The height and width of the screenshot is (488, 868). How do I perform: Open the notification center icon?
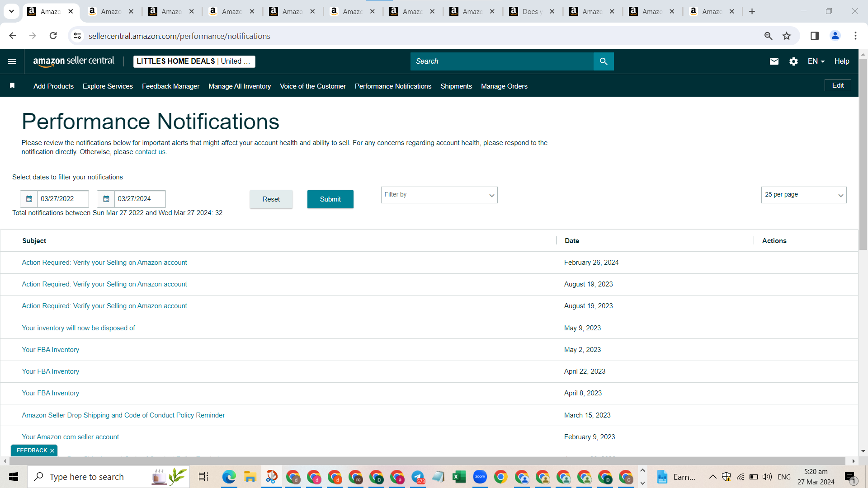coord(850,477)
